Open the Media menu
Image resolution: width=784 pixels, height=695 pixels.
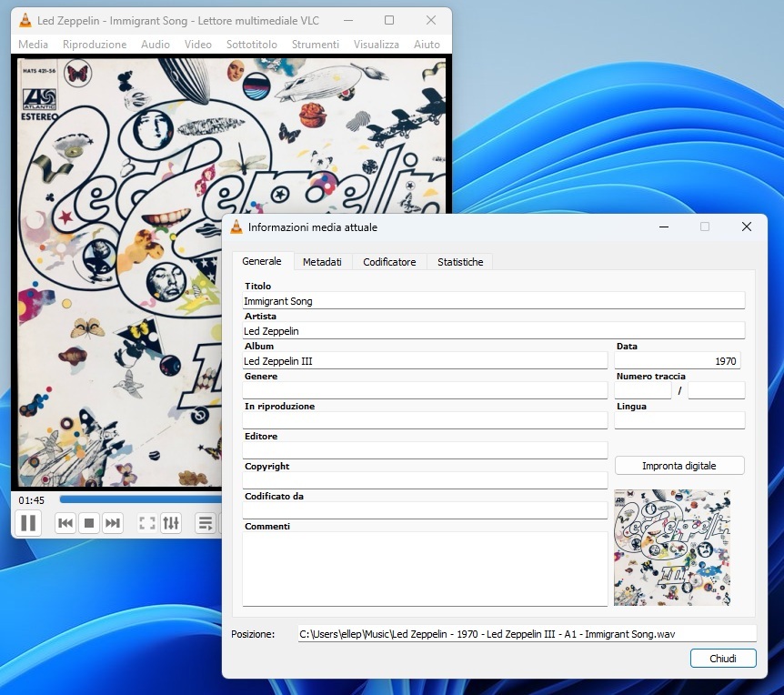click(x=33, y=44)
